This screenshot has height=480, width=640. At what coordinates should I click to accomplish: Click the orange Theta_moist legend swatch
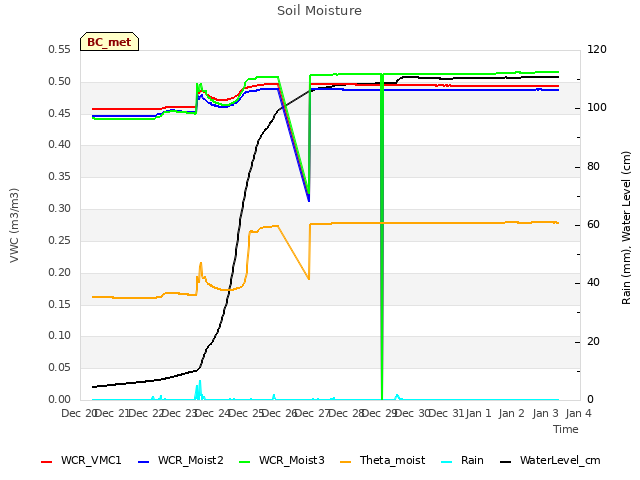345,462
